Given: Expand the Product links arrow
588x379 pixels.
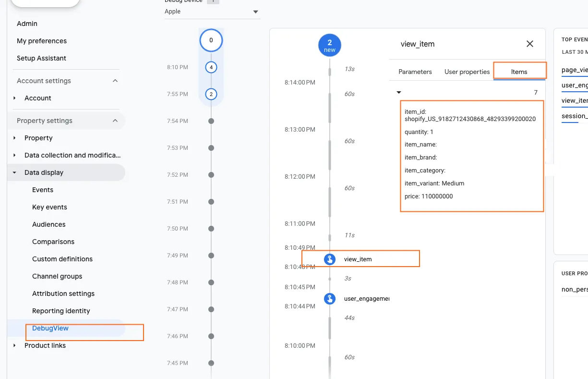Looking at the screenshot, I should point(15,345).
